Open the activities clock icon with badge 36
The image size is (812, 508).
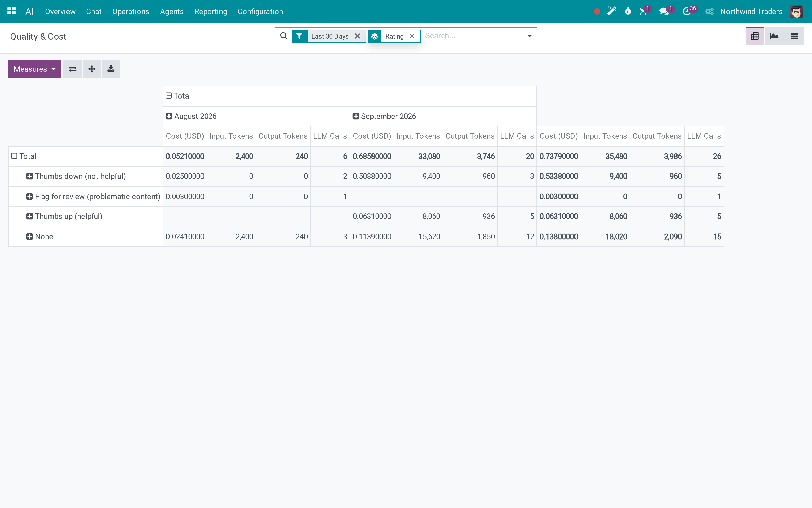click(x=686, y=11)
